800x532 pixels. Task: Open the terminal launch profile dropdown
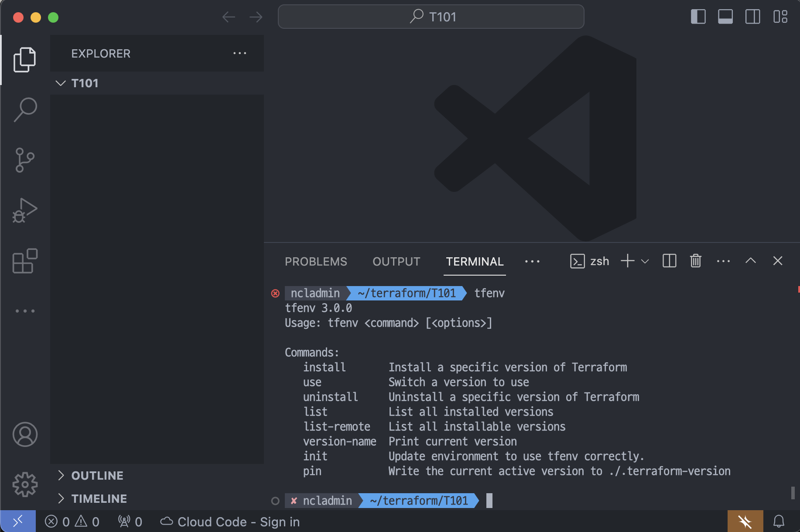[x=645, y=261]
